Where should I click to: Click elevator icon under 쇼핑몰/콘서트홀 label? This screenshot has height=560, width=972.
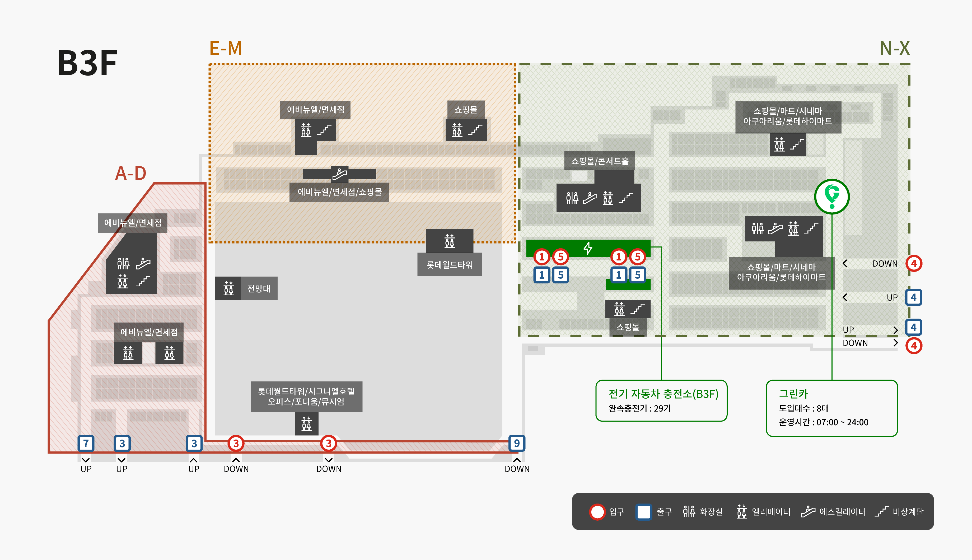coord(608,198)
